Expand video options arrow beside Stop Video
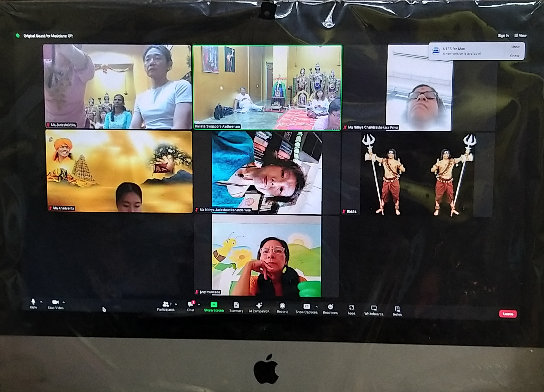Screen dimensions: 544x392 click(63, 302)
